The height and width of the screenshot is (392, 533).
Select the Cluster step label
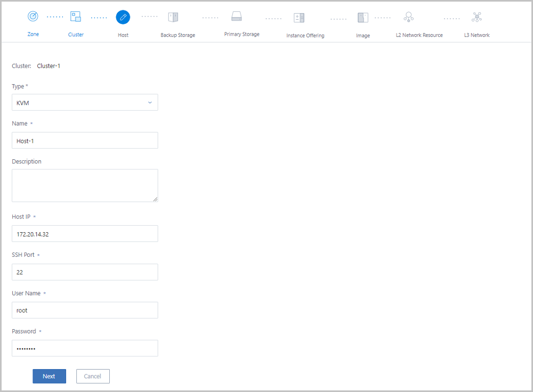[x=76, y=35]
